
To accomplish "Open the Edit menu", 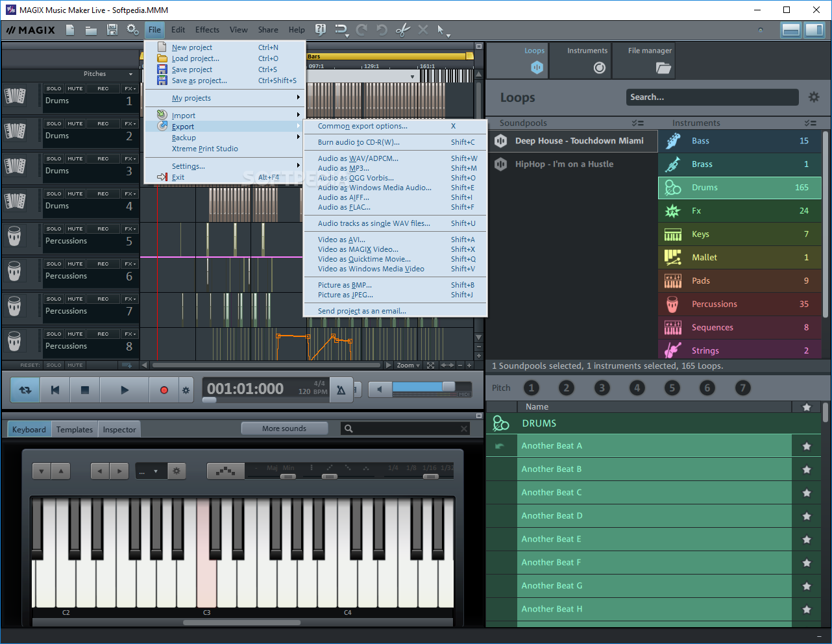I will (x=178, y=30).
